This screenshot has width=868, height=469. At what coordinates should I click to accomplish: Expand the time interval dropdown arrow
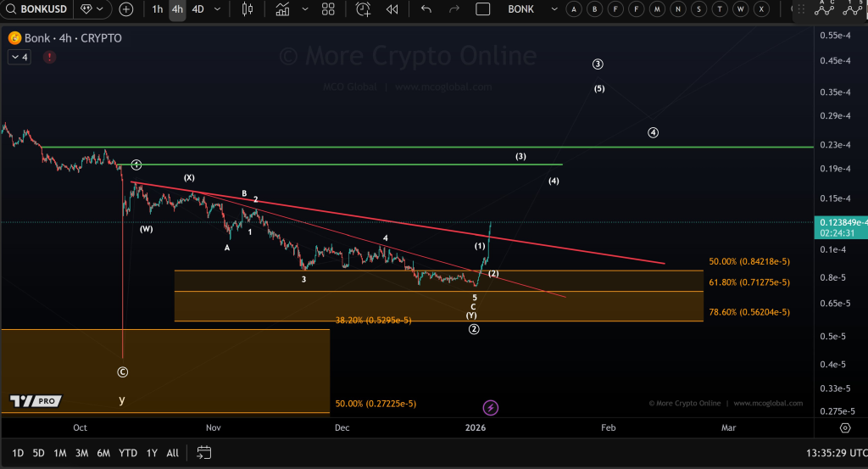point(218,8)
